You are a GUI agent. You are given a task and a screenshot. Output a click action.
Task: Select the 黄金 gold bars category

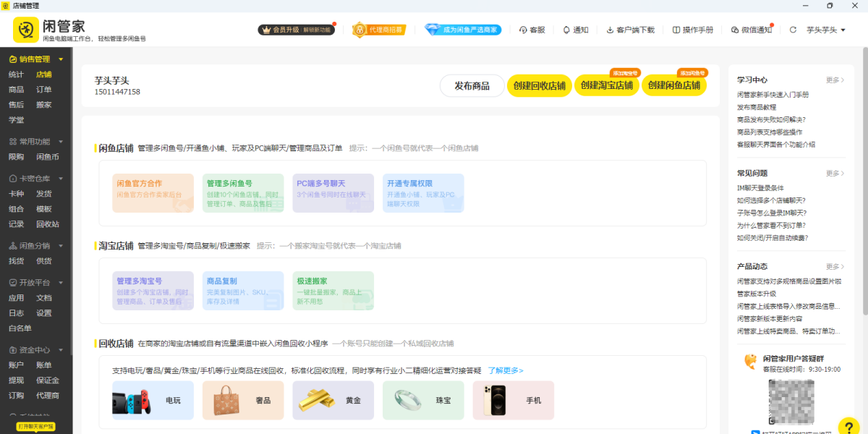coord(333,400)
